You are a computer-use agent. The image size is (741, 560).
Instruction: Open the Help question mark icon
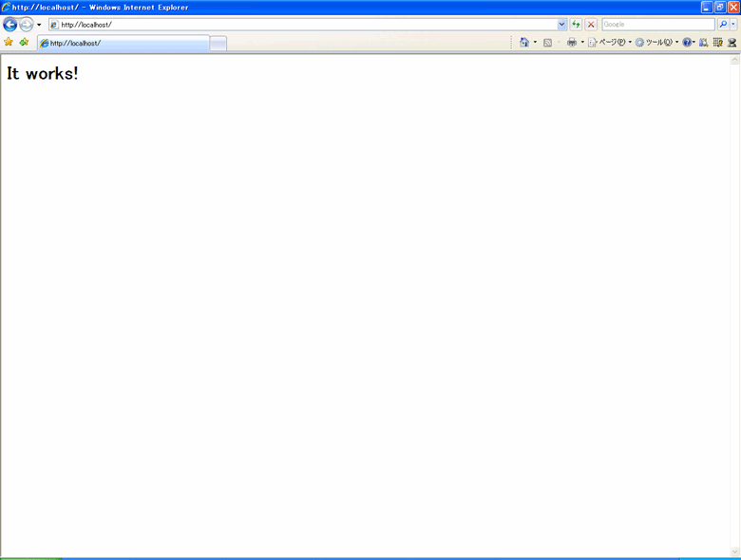pos(687,43)
